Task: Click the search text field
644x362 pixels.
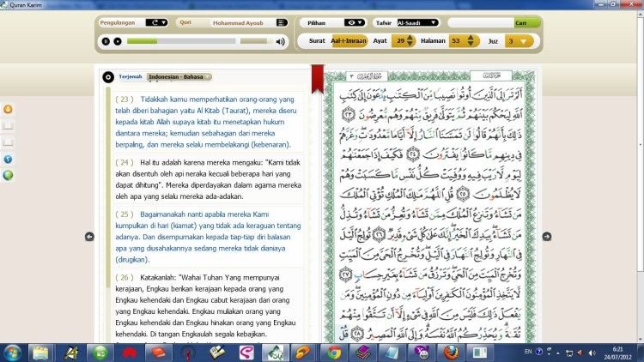Action: 481,23
